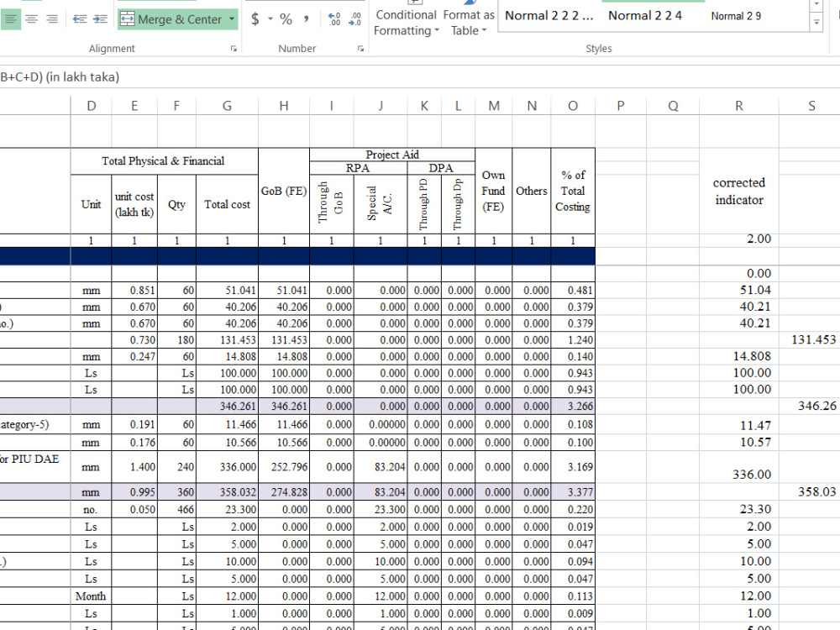Open Number format dialog launcher

[x=360, y=48]
